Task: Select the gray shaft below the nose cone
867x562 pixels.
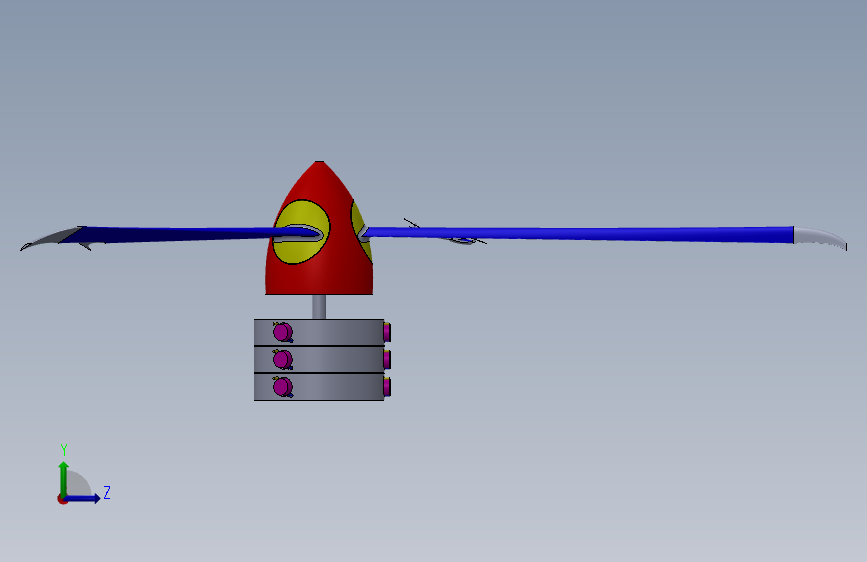Action: 319,306
